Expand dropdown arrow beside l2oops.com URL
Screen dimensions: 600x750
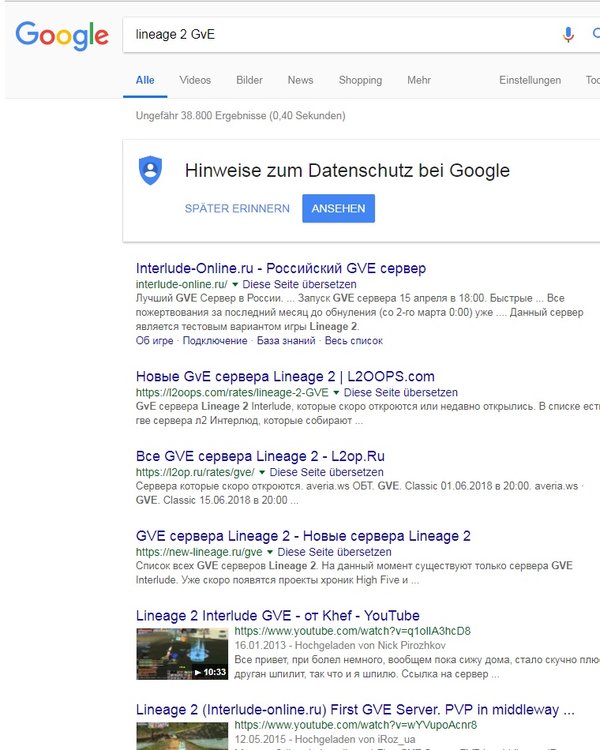coord(336,393)
